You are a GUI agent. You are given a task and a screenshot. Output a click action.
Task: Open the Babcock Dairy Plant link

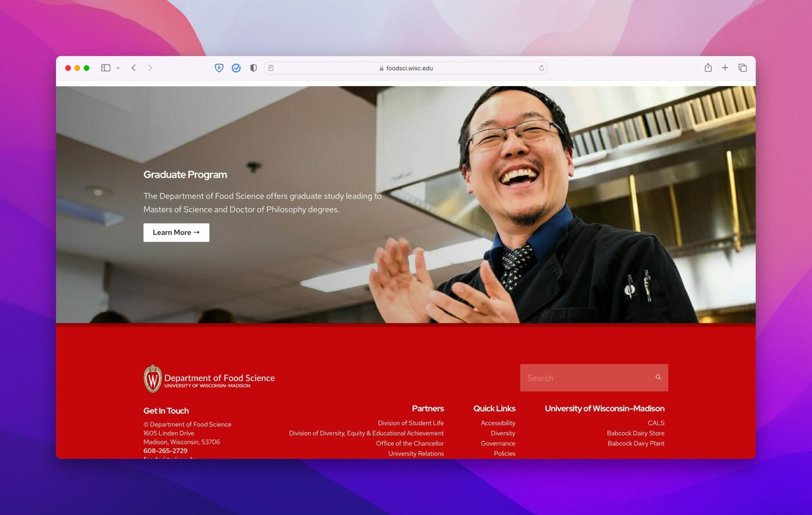(636, 443)
